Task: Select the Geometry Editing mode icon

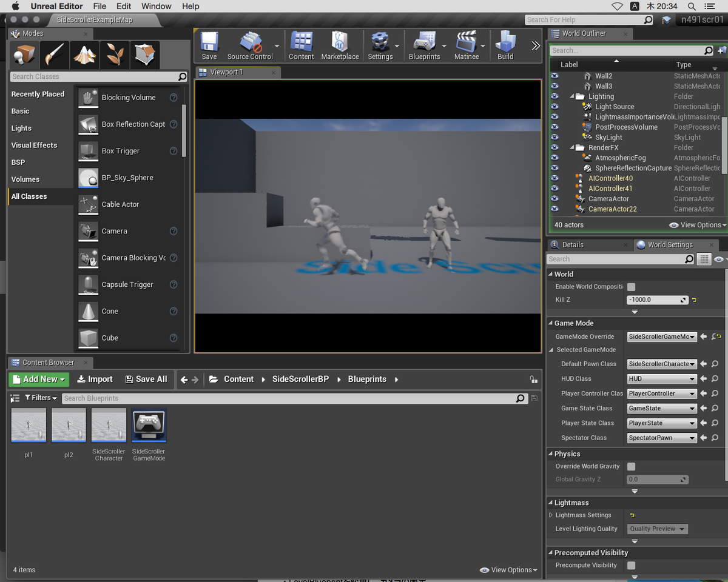Action: [144, 55]
